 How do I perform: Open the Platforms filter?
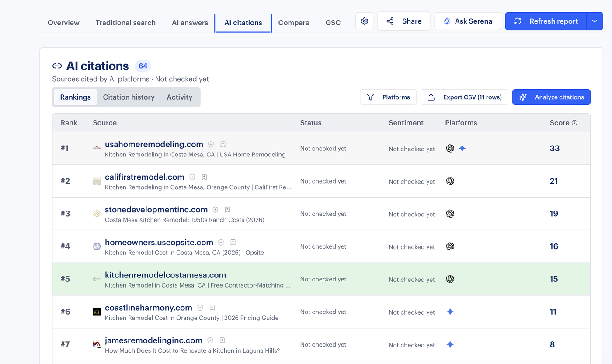pos(389,97)
